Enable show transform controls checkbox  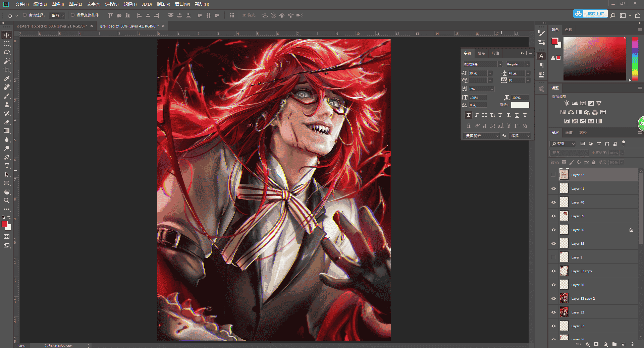[73, 15]
